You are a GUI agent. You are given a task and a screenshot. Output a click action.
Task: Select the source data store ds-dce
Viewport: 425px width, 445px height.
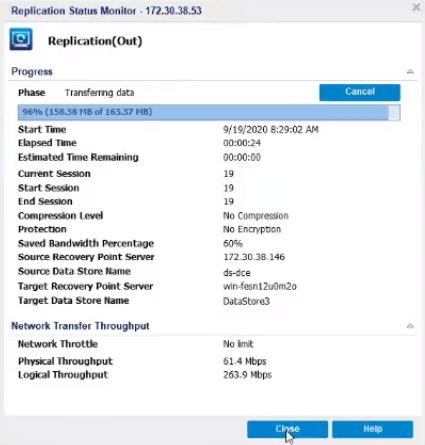tap(237, 272)
